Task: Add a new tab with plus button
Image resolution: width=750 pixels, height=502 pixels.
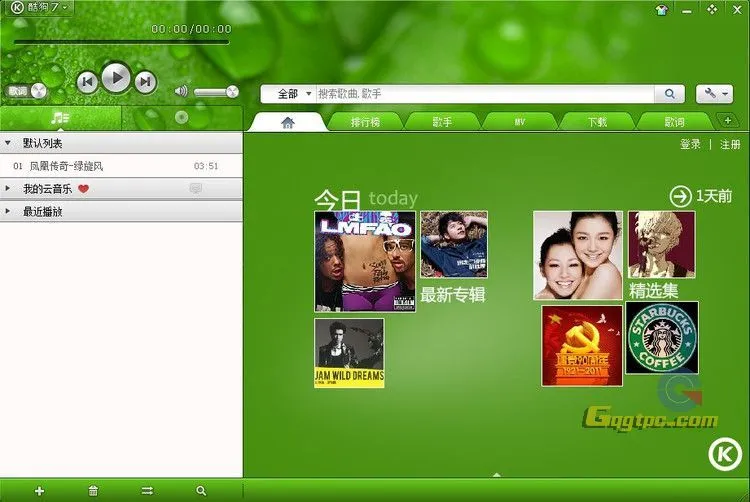Action: (x=728, y=120)
